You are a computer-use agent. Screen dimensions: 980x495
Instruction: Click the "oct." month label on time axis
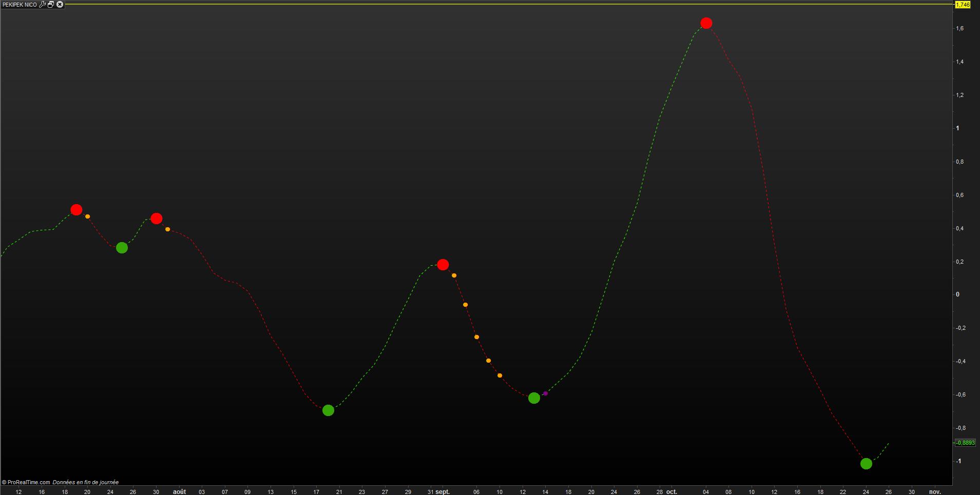tap(671, 491)
